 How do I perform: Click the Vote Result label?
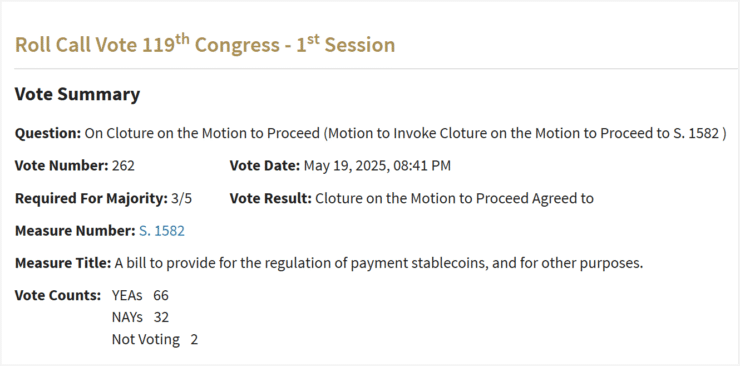tap(271, 198)
